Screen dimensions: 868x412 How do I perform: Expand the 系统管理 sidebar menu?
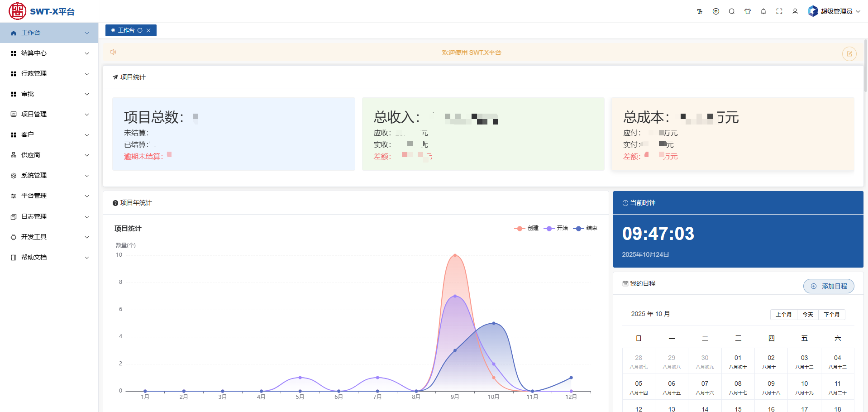(49, 175)
